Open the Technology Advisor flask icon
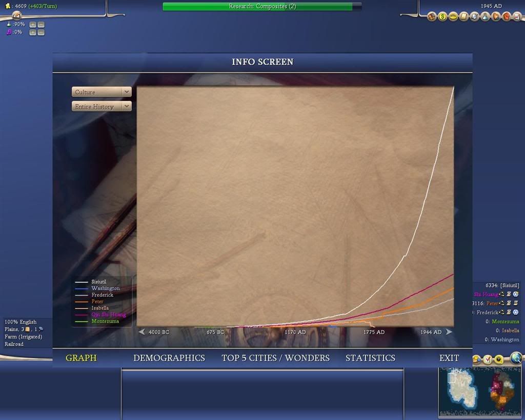525x420 pixels. (485, 16)
